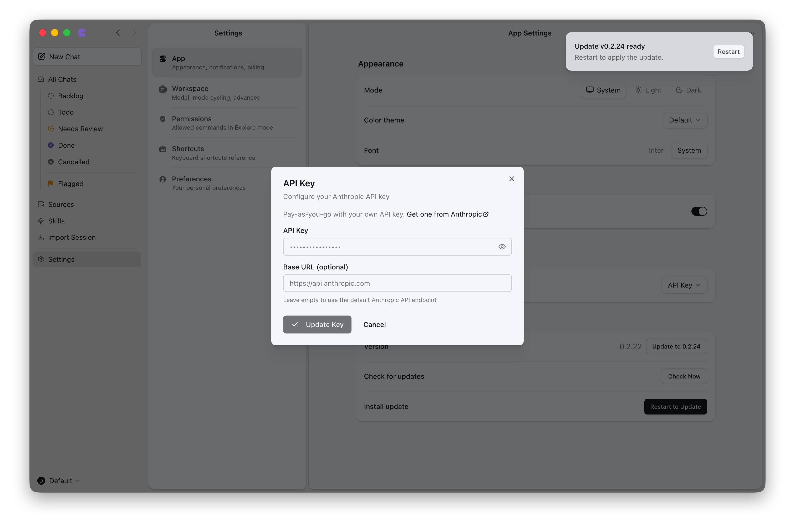The width and height of the screenshot is (795, 532).
Task: Expand the Color theme Default dropdown
Action: click(684, 120)
